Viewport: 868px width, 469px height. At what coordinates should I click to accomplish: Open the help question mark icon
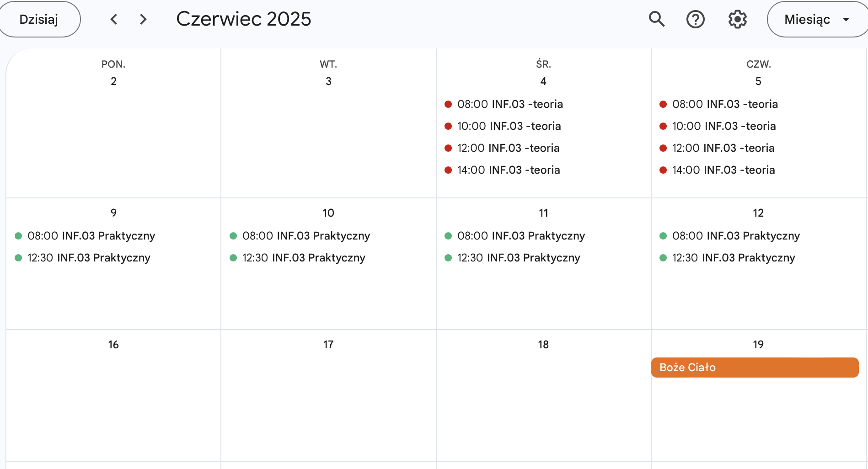click(x=696, y=19)
